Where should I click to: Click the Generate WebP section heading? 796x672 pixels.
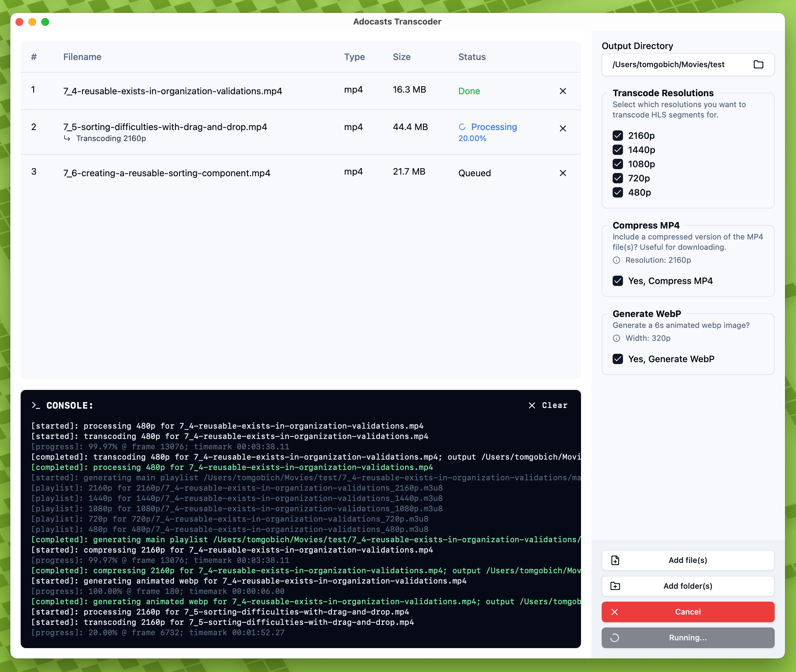pos(647,313)
